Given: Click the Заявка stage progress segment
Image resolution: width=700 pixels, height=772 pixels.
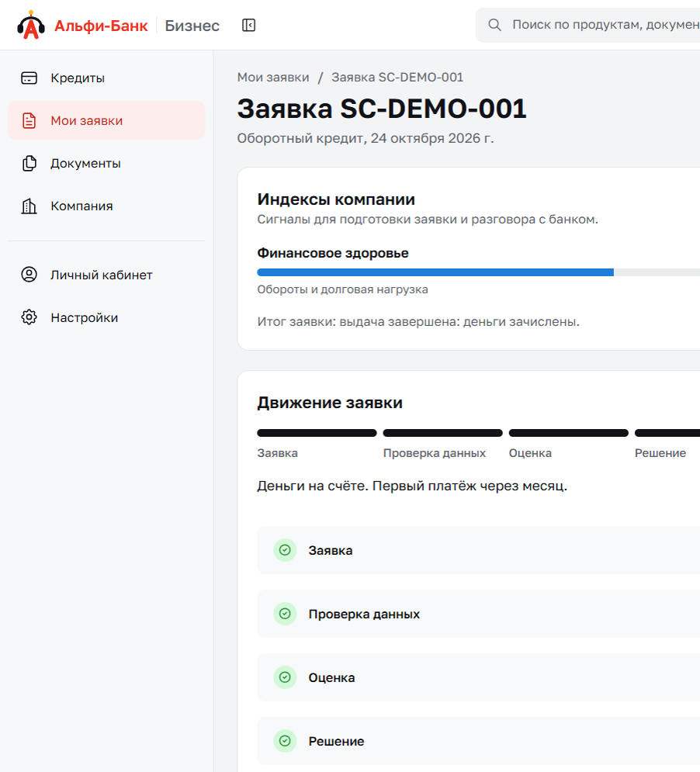Looking at the screenshot, I should [317, 433].
